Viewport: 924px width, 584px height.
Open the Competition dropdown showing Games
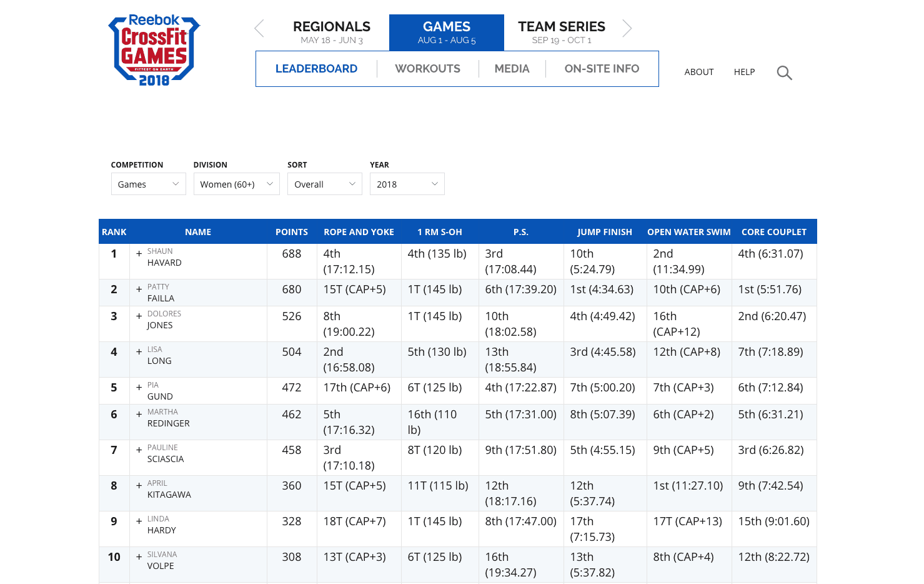(x=148, y=184)
